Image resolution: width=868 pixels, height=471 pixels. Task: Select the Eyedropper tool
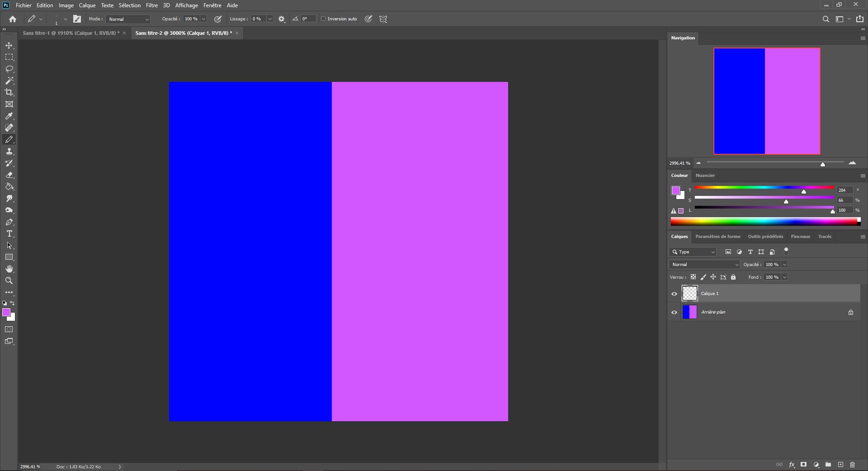(9, 116)
